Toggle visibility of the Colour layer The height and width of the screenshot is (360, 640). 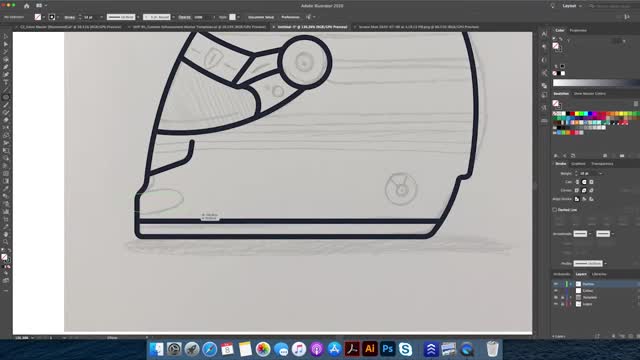[x=556, y=291]
